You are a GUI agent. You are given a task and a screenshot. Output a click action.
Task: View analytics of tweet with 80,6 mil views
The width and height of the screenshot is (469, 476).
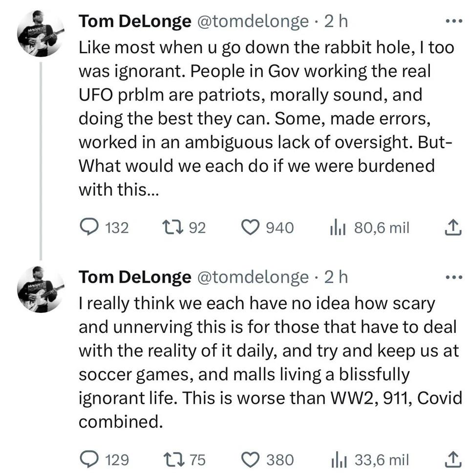point(338,228)
